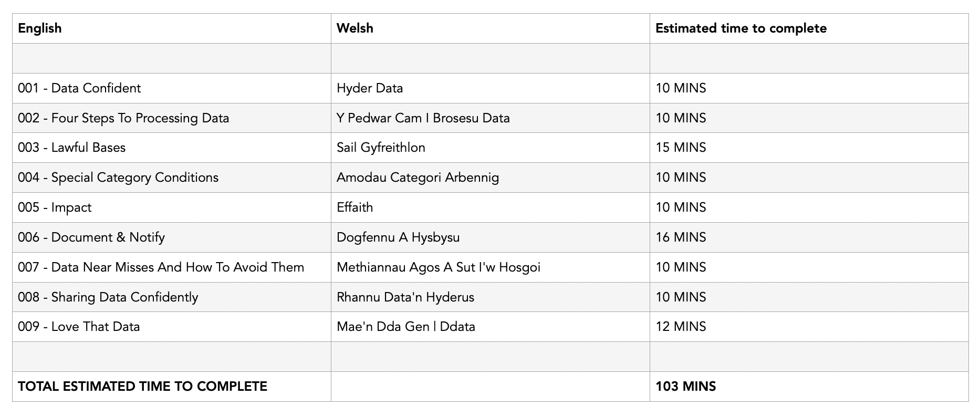
Task: Select the 16 MINS time cell
Action: (809, 237)
